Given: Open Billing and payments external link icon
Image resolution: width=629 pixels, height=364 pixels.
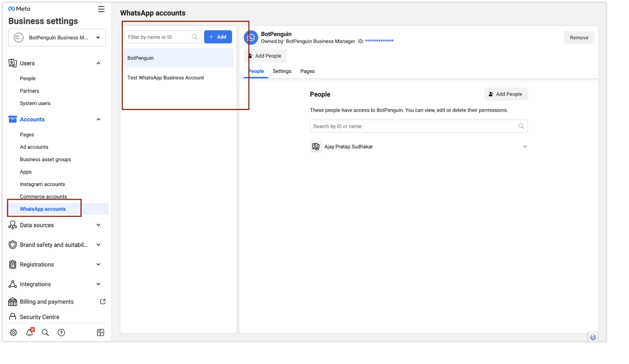Looking at the screenshot, I should coord(103,302).
